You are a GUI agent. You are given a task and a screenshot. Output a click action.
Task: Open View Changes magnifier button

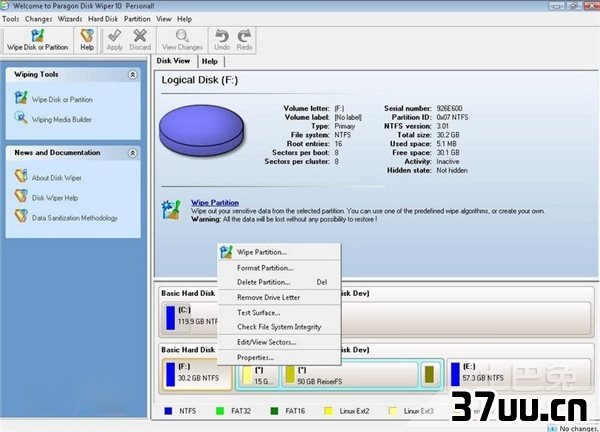(182, 36)
